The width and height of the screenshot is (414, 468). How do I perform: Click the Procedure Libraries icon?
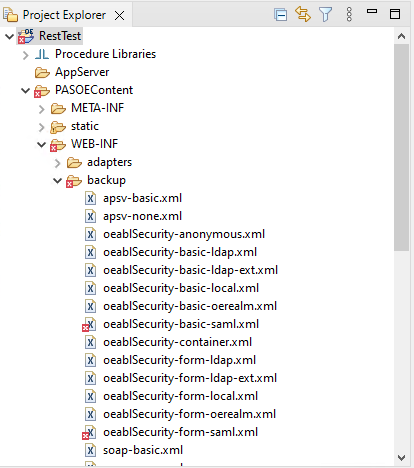click(x=42, y=54)
